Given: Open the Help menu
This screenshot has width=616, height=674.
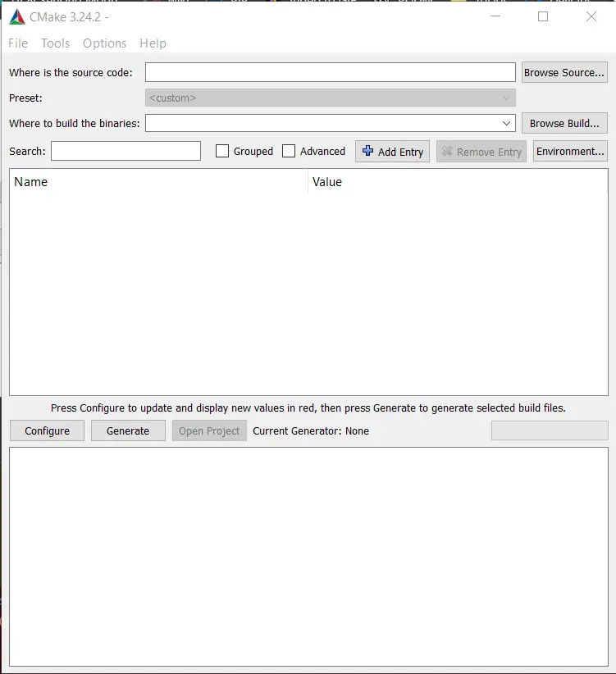Looking at the screenshot, I should 153,43.
